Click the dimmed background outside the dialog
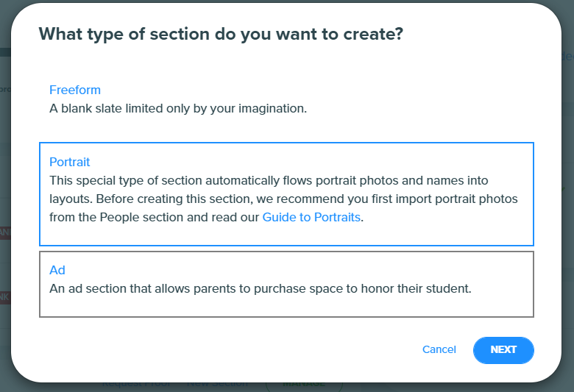 pos(568,220)
